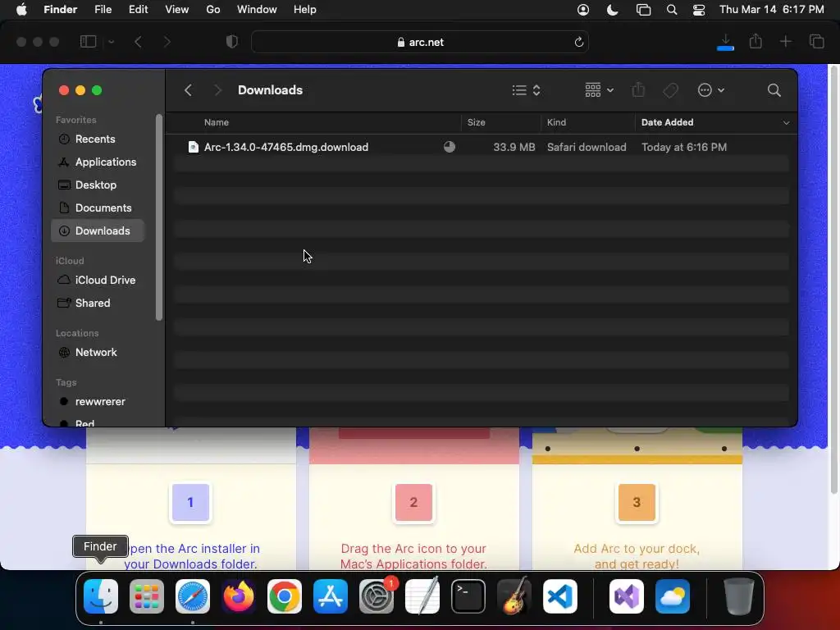Toggle the Date Added sort direction chevron
The width and height of the screenshot is (840, 630).
click(786, 123)
